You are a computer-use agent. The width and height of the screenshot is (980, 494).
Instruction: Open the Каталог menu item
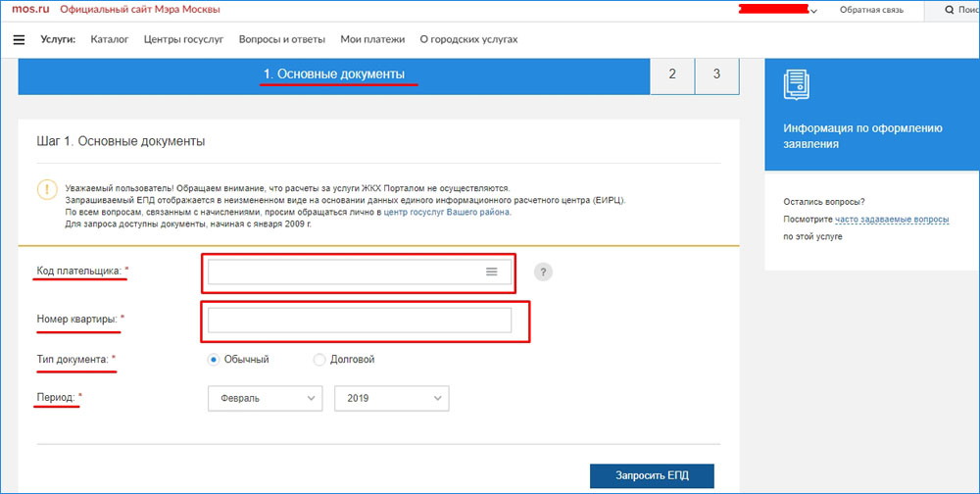coord(109,40)
